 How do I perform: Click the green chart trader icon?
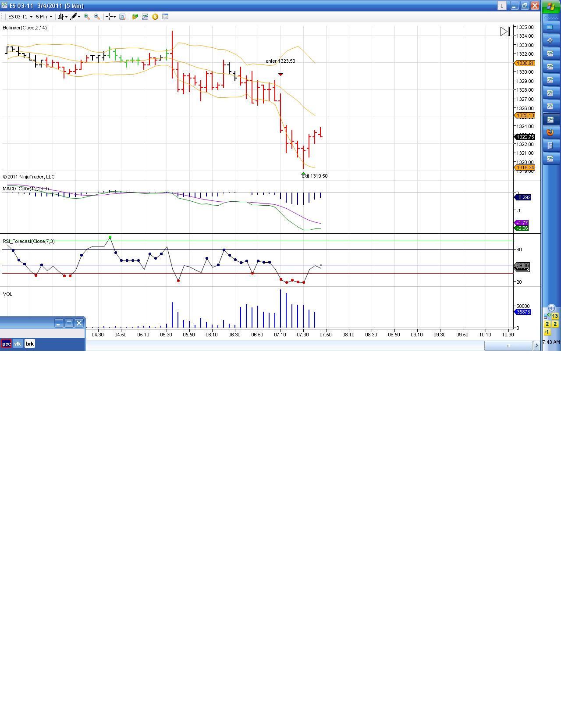pos(135,17)
